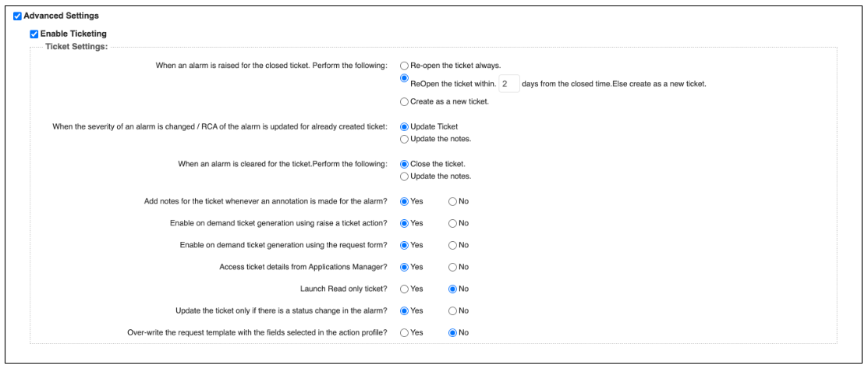This screenshot has height=369, width=868.
Task: Set status change update option to No
Action: pos(453,310)
